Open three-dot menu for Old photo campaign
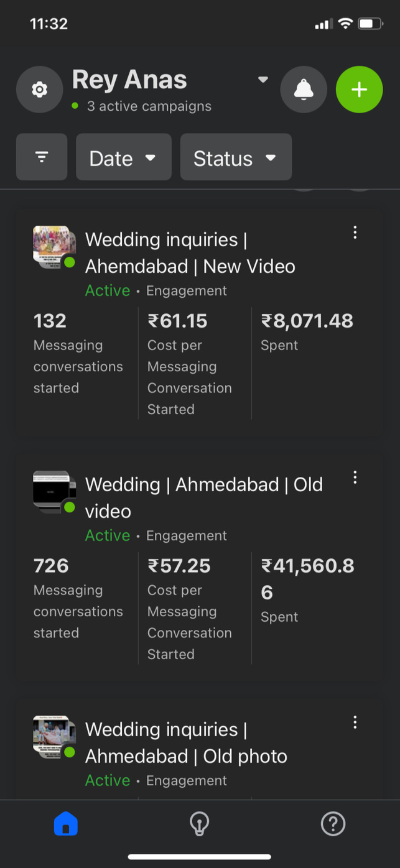Viewport: 400px width, 868px height. [355, 723]
